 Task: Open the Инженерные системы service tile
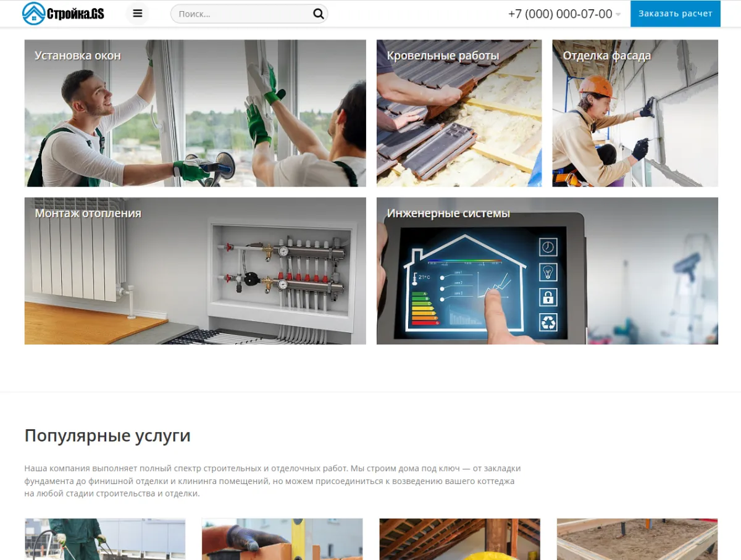coord(546,271)
